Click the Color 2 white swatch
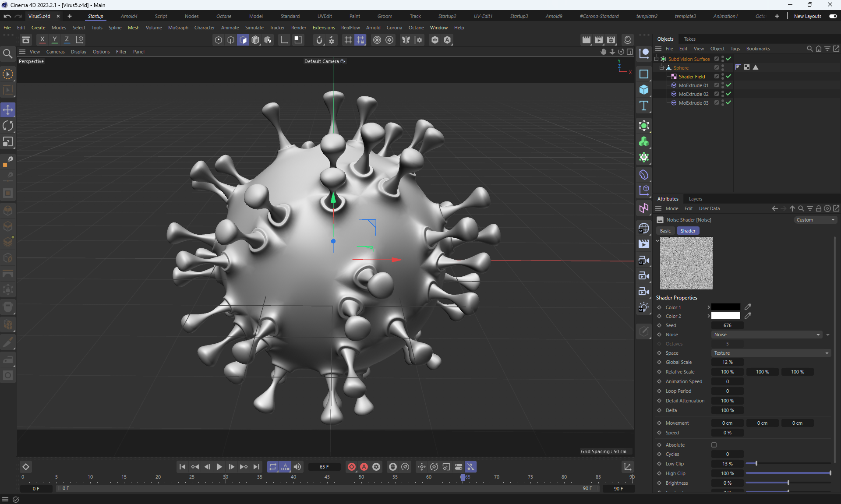Image resolution: width=841 pixels, height=504 pixels. click(725, 316)
